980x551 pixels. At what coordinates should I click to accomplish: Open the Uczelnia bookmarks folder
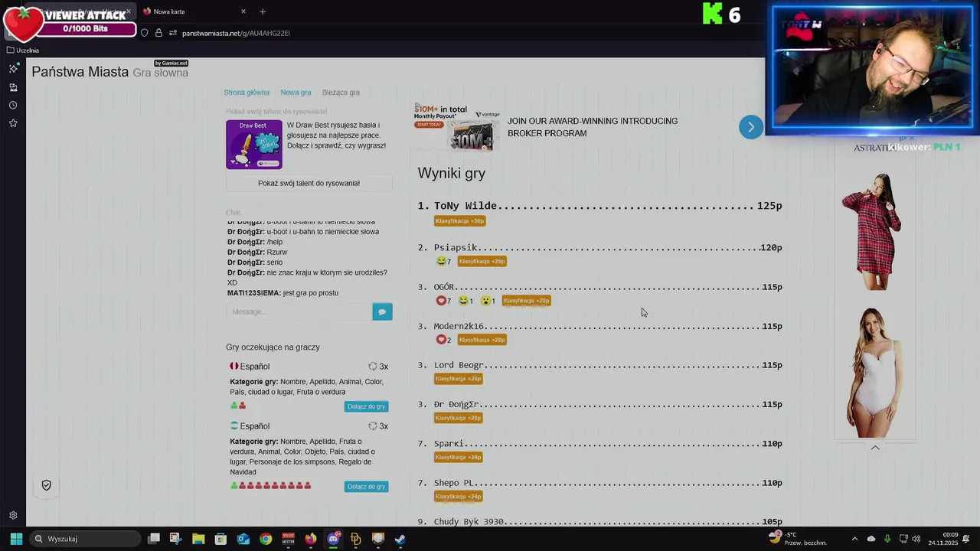coord(22,51)
